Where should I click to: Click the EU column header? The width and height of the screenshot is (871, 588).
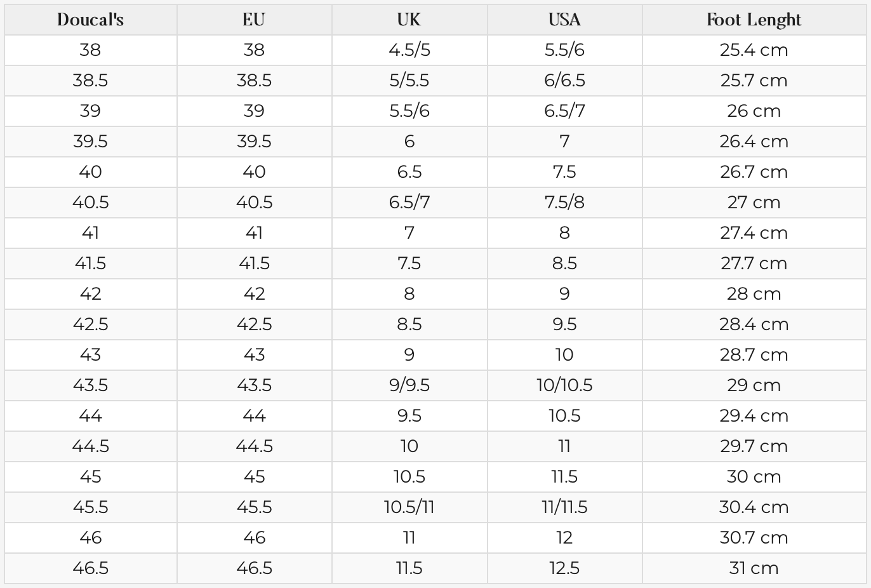point(254,20)
